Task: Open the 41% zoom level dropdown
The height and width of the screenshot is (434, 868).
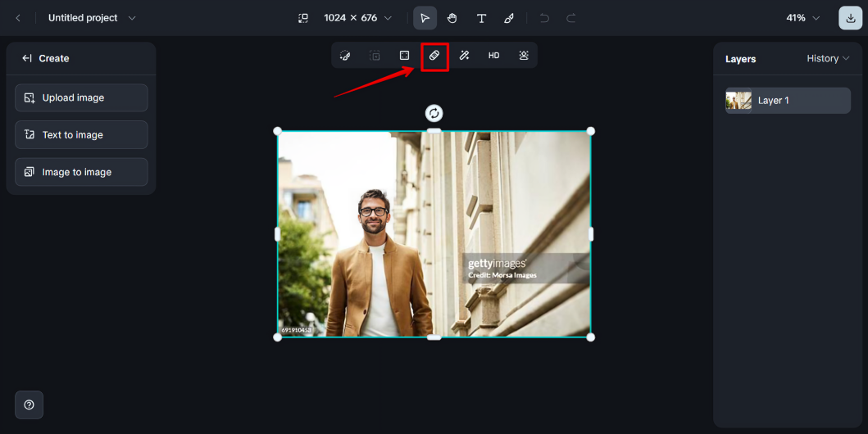Action: (x=802, y=18)
